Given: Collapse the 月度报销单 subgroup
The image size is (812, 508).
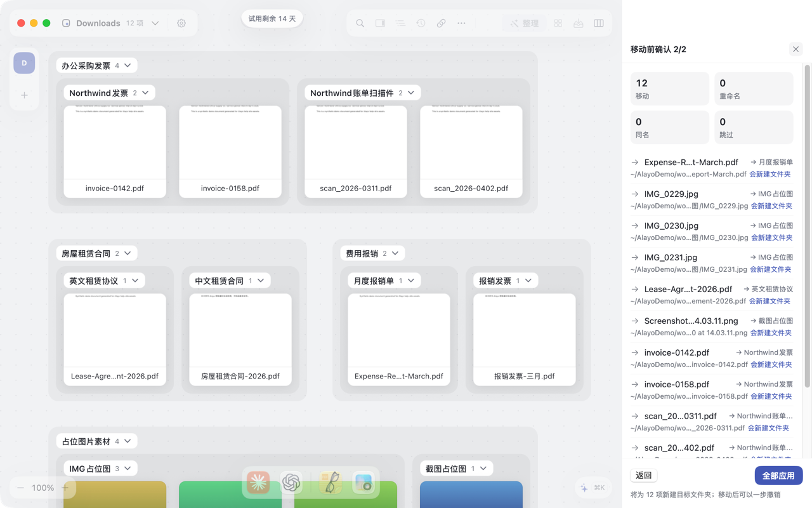Looking at the screenshot, I should 411,281.
